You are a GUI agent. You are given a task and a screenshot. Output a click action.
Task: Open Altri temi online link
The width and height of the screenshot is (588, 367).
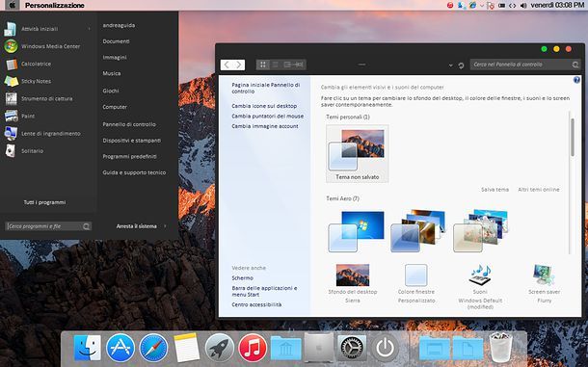pyautogui.click(x=539, y=190)
